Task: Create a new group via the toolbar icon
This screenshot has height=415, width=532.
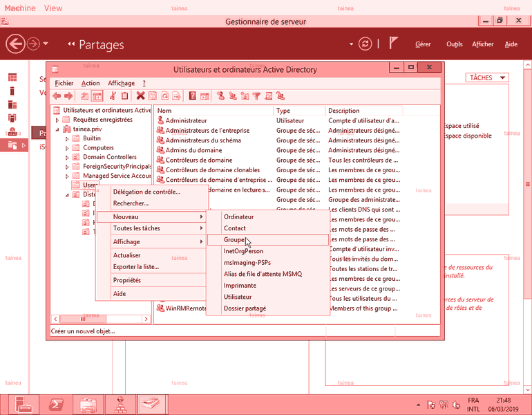Action: click(233, 96)
